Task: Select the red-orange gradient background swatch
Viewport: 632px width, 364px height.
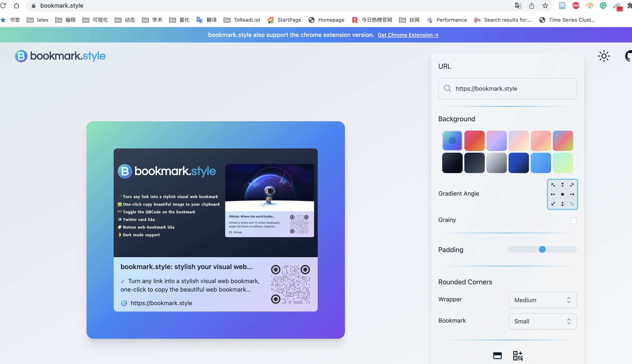Action: [474, 141]
